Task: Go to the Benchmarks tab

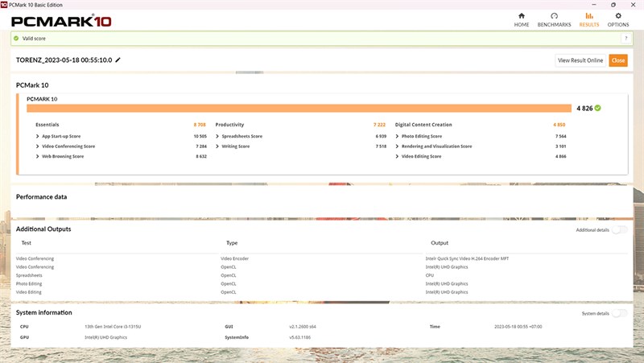Action: tap(554, 19)
